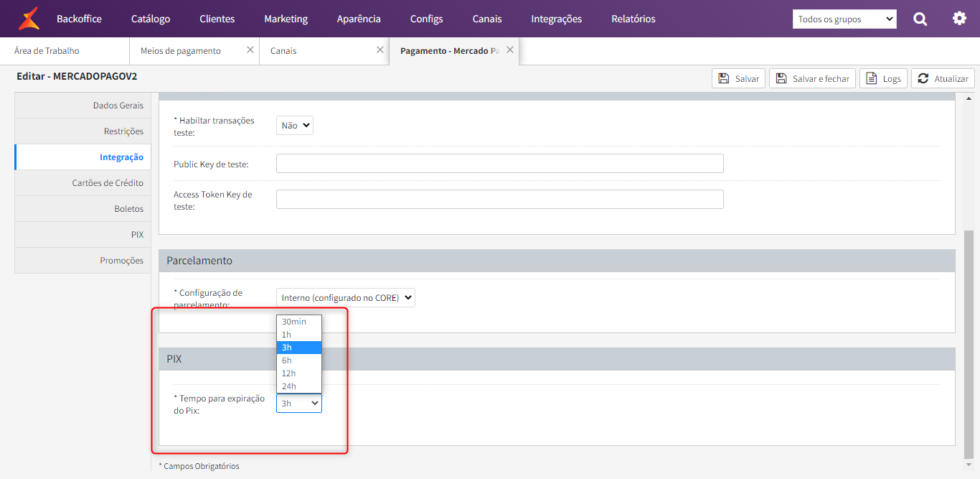Click the Salvar button
The image size is (980, 479).
[x=738, y=78]
